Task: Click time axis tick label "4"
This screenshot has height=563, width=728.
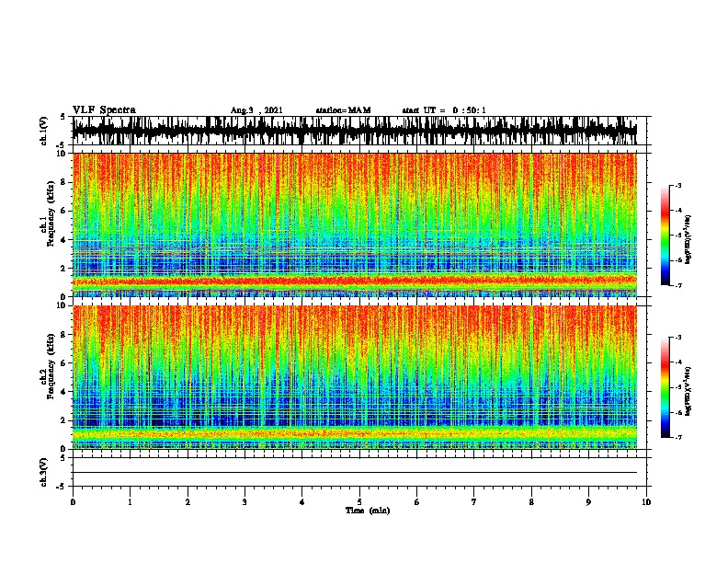Action: [302, 502]
